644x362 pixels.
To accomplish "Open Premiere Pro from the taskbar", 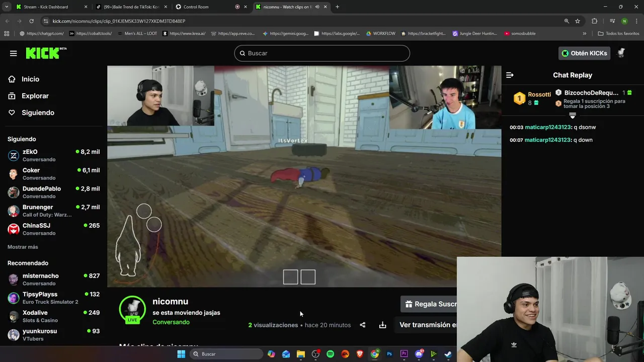I will coord(404,354).
